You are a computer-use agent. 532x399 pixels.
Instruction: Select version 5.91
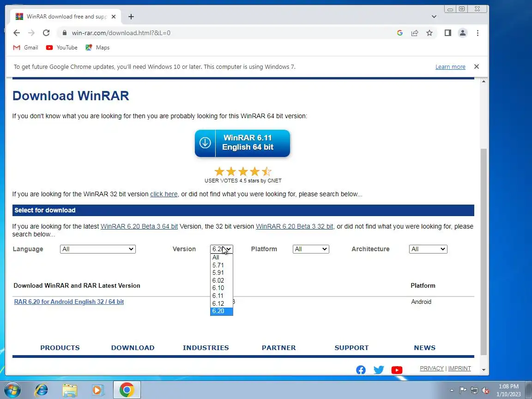pyautogui.click(x=222, y=273)
